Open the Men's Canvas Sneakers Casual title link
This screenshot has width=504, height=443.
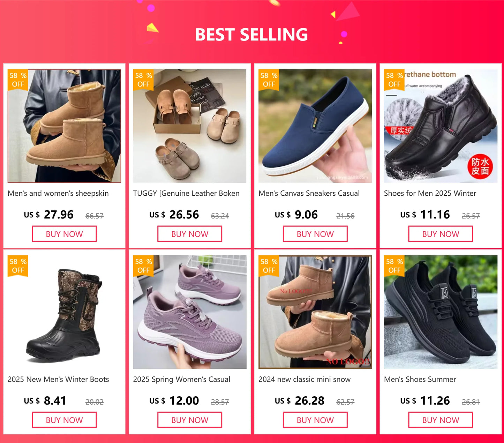coord(309,193)
